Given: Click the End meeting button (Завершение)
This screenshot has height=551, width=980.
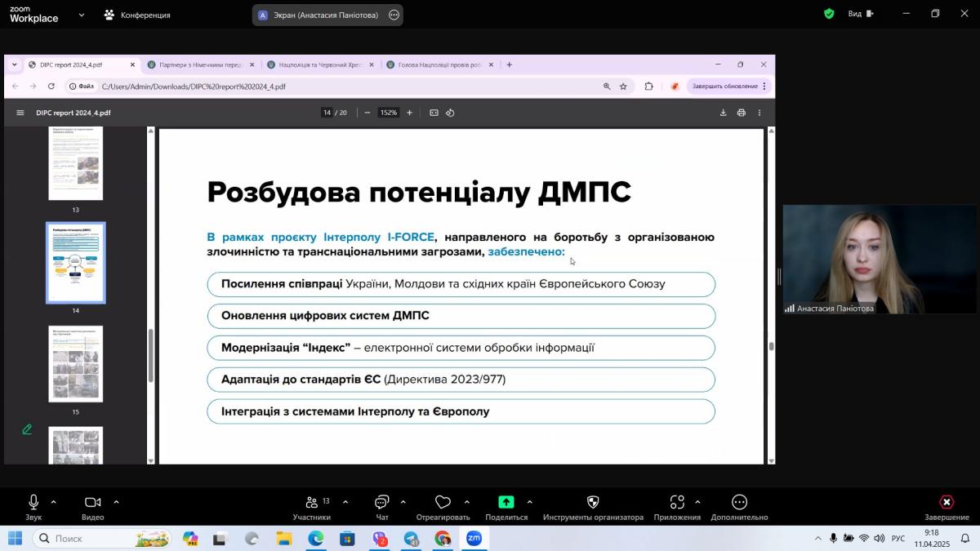Looking at the screenshot, I should [x=947, y=503].
